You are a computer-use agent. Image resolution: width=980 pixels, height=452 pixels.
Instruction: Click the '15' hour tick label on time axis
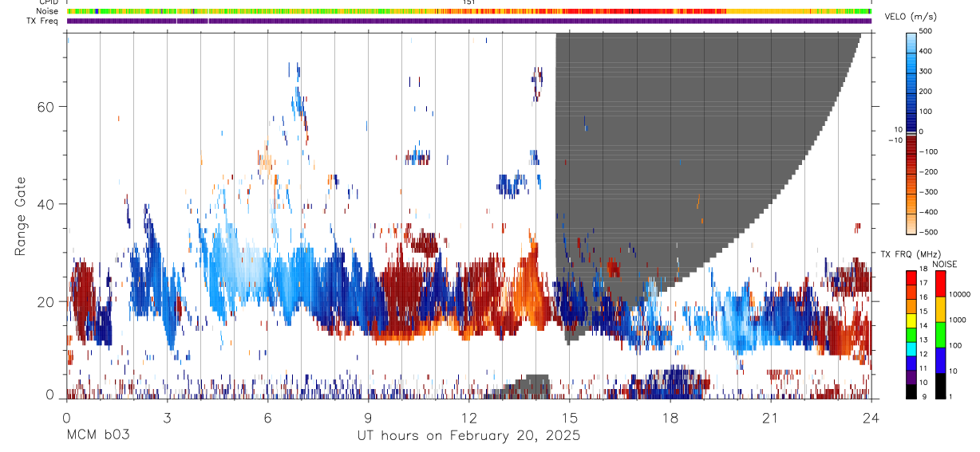tap(570, 418)
